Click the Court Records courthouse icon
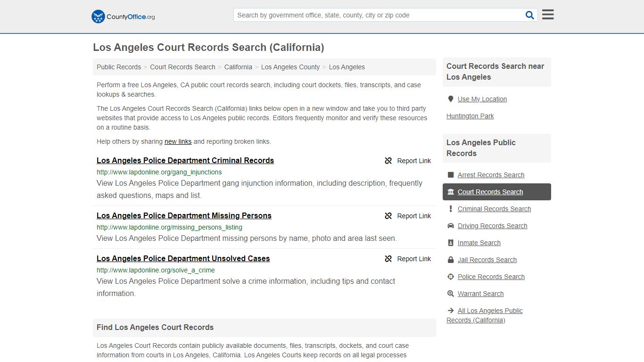This screenshot has width=644, height=362. tap(450, 192)
